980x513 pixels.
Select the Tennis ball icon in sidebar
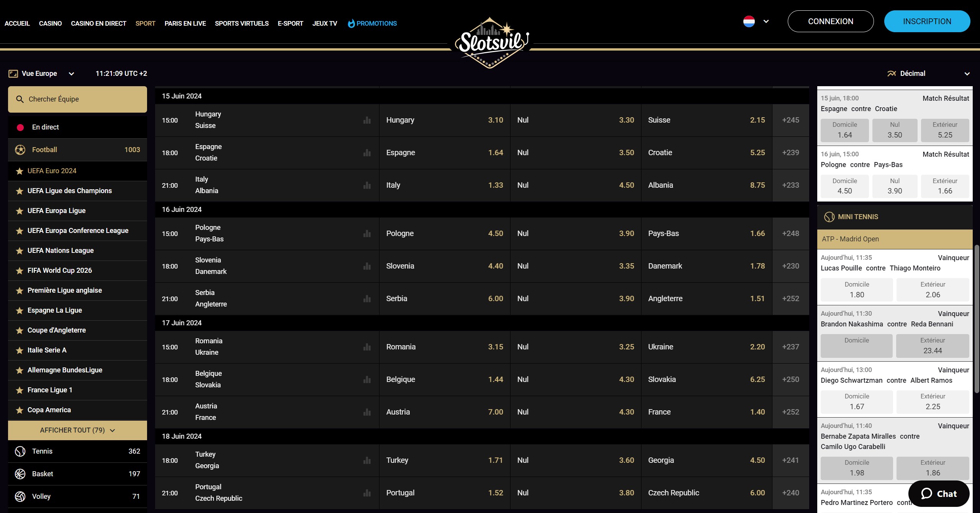click(x=20, y=451)
